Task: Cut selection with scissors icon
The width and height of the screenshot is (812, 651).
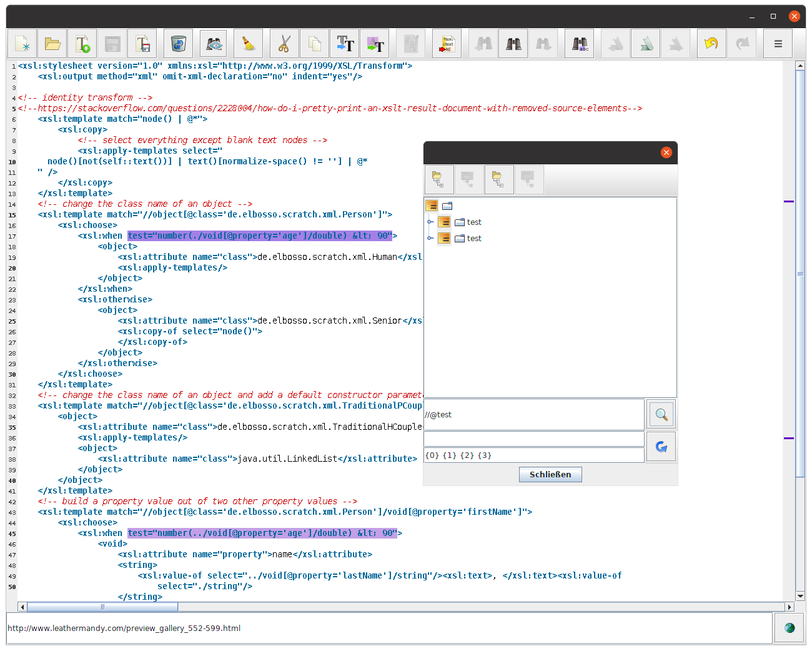Action: point(285,44)
